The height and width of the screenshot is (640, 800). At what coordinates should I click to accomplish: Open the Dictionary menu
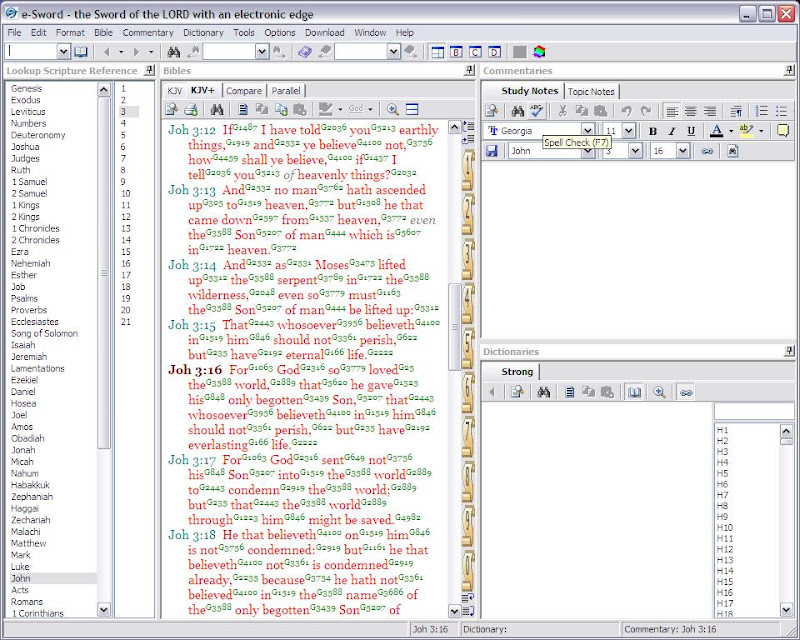[204, 33]
